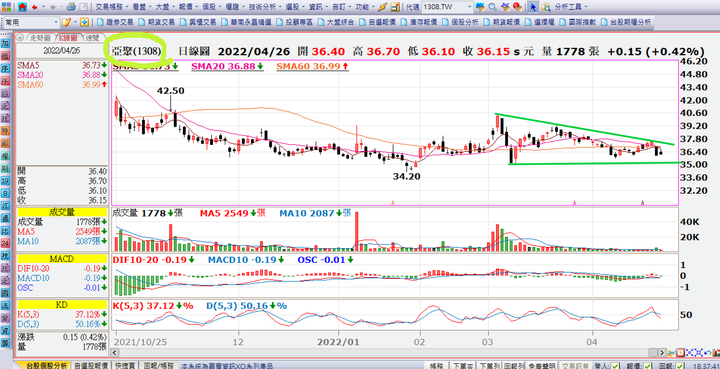Click the calendar icon beside lightning bolt

coord(394,7)
